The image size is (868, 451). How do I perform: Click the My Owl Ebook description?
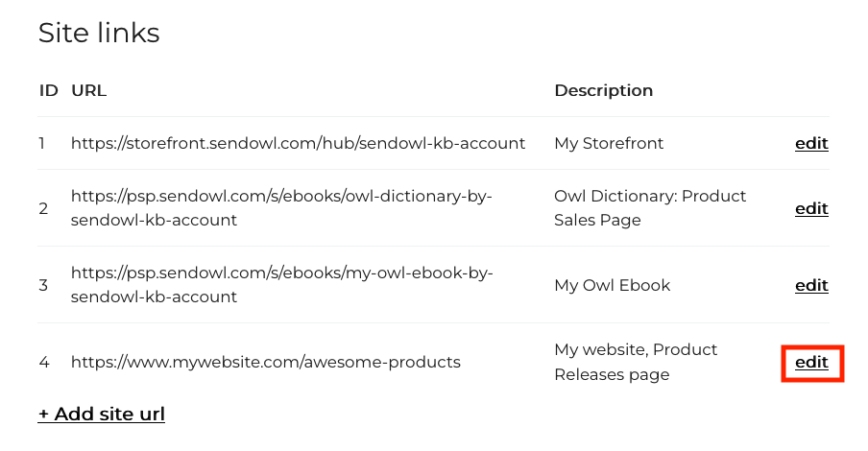(x=612, y=285)
